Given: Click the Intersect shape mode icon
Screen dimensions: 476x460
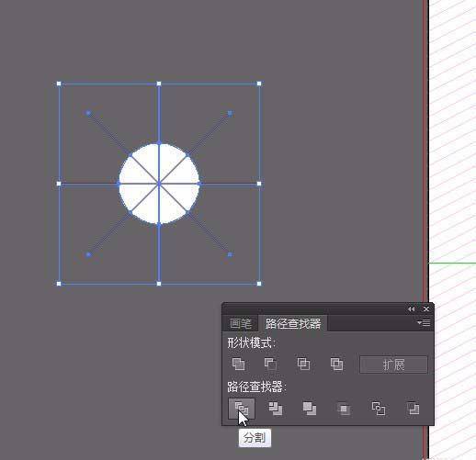Looking at the screenshot, I should (303, 364).
